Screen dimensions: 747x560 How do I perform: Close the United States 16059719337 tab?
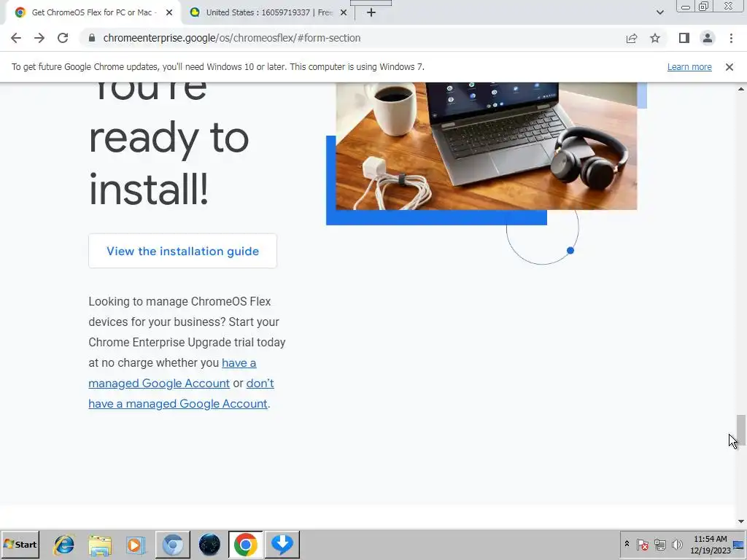pos(344,13)
